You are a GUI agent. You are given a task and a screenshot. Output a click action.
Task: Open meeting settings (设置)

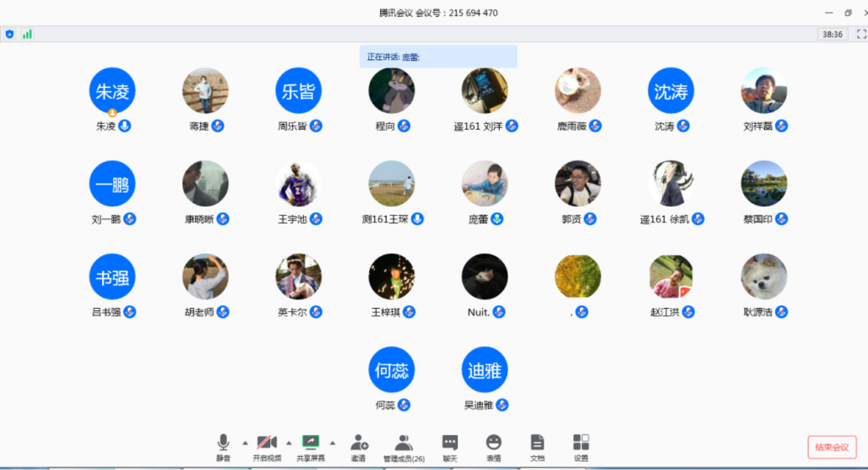click(581, 447)
